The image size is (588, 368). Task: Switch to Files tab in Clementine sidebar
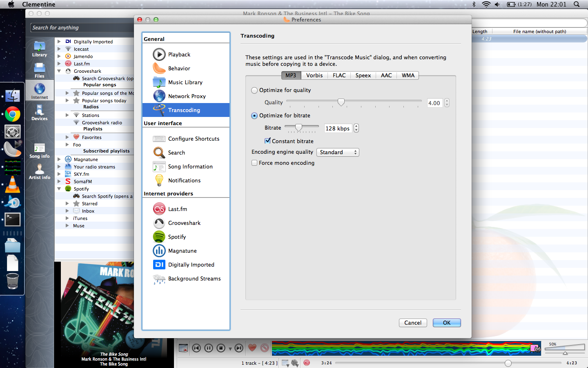click(40, 70)
